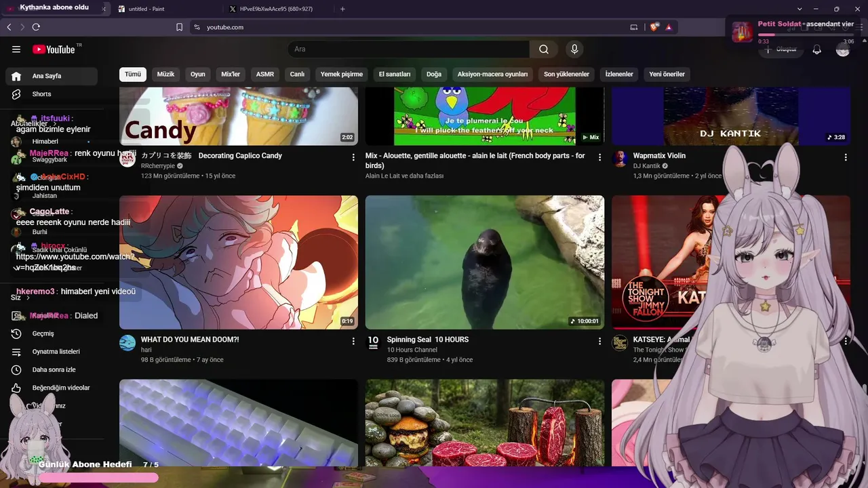Image resolution: width=868 pixels, height=488 pixels.
Task: Open the Brave Shields lion icon
Action: click(654, 27)
